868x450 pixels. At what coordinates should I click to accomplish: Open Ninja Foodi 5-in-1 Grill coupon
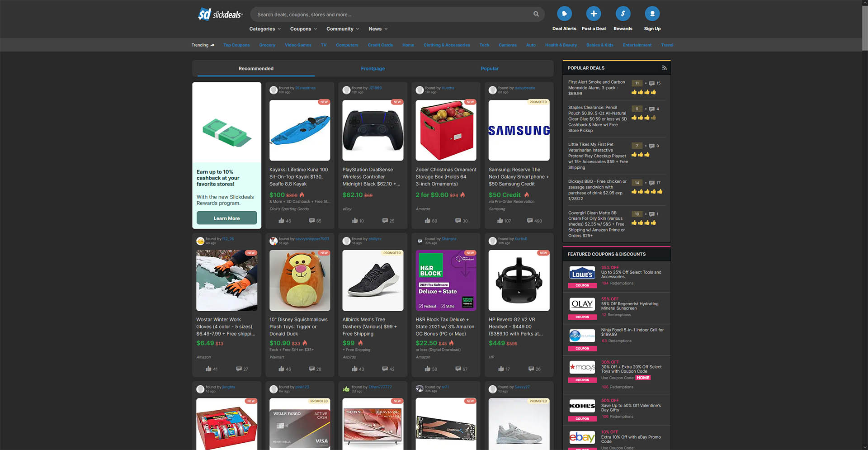tap(632, 332)
